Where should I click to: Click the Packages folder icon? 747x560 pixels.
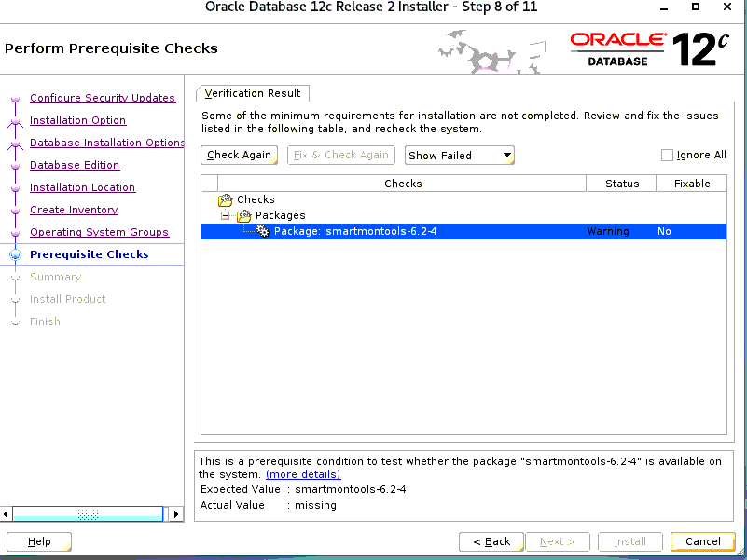(244, 215)
